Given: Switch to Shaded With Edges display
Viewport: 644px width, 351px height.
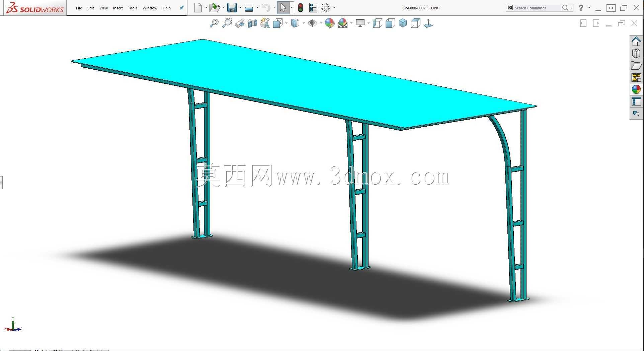Looking at the screenshot, I should click(390, 23).
